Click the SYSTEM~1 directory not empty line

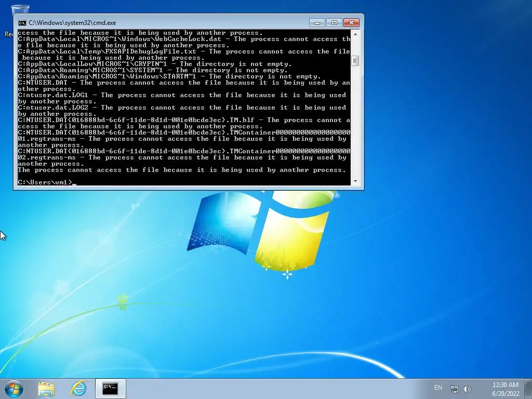[153, 70]
